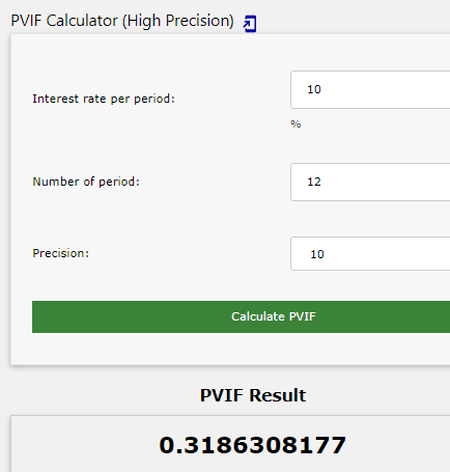This screenshot has height=472, width=450.
Task: Select the Number of period input box
Action: (x=370, y=182)
